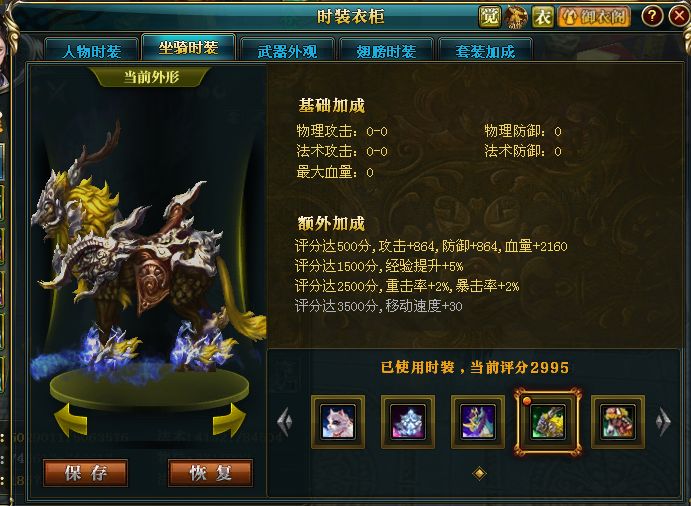
Task: Select the colorful lion mount icon
Action: [618, 421]
